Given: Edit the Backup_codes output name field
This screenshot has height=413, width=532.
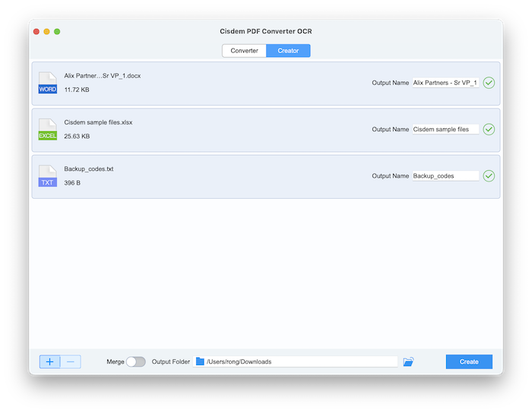Looking at the screenshot, I should tap(445, 176).
